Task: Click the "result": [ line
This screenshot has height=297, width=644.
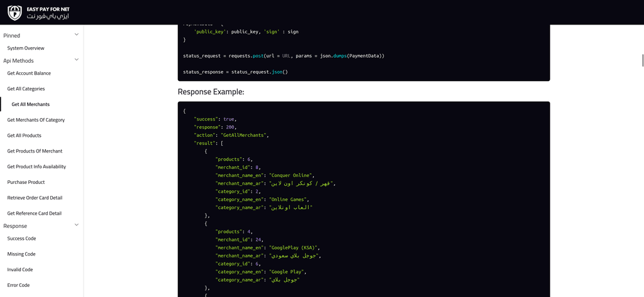Action: tap(208, 143)
